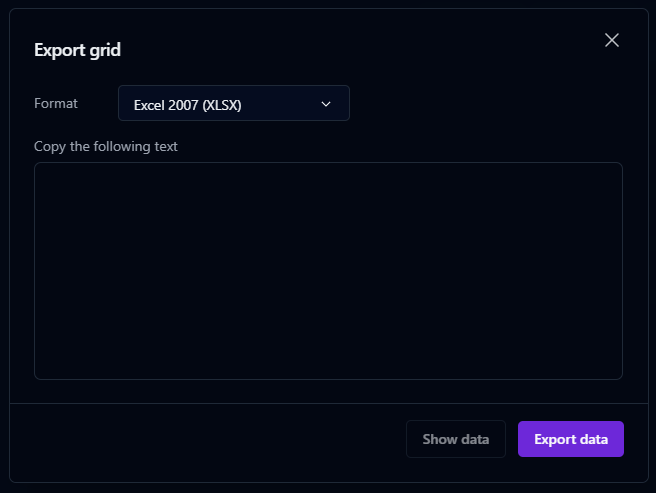Viewport: 656px width, 493px height.
Task: Click the "Copy the following text" label
Action: click(x=106, y=146)
